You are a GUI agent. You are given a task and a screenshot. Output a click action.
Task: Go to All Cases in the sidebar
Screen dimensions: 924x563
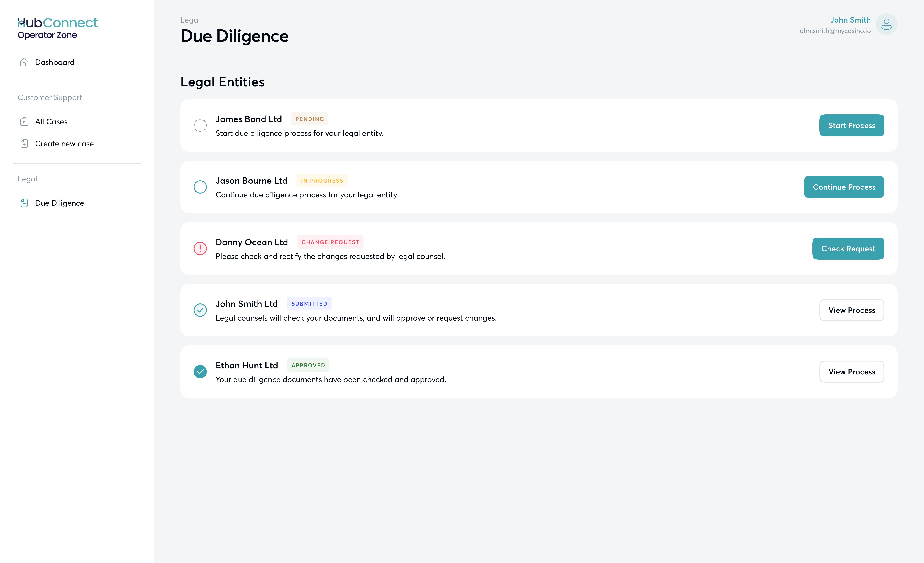point(51,122)
